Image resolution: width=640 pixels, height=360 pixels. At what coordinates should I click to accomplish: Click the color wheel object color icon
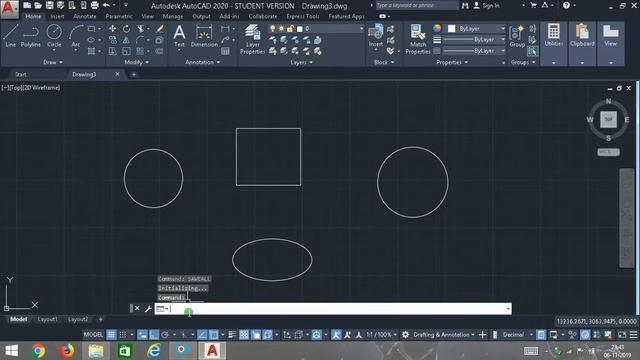[x=437, y=28]
